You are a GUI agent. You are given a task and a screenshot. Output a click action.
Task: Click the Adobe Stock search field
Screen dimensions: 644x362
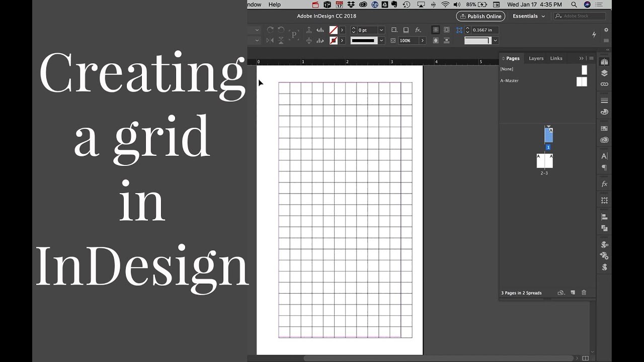coord(579,16)
